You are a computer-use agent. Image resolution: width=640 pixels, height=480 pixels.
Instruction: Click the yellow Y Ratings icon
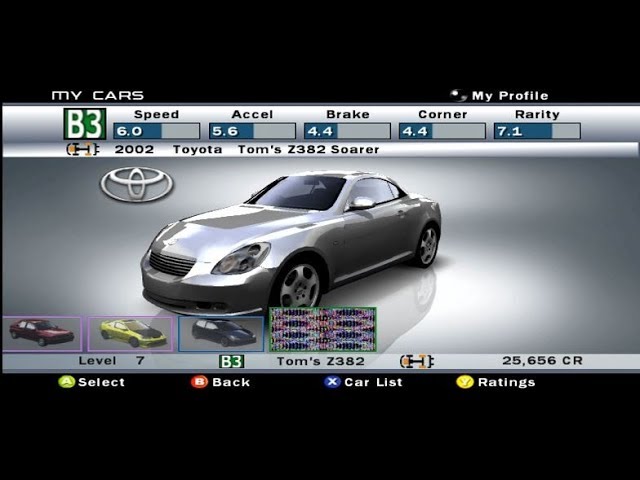click(465, 382)
